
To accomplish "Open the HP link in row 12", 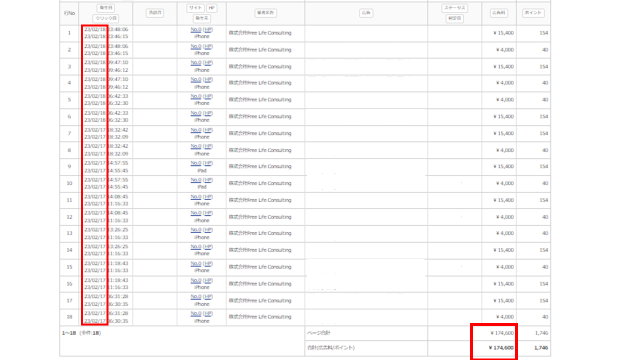I will pos(208,213).
